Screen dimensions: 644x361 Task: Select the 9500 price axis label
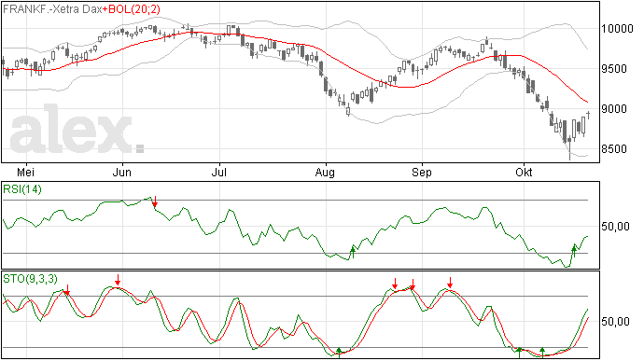pos(614,69)
